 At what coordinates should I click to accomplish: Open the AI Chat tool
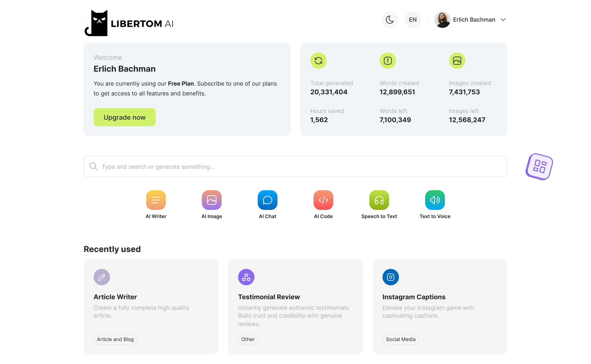267,200
